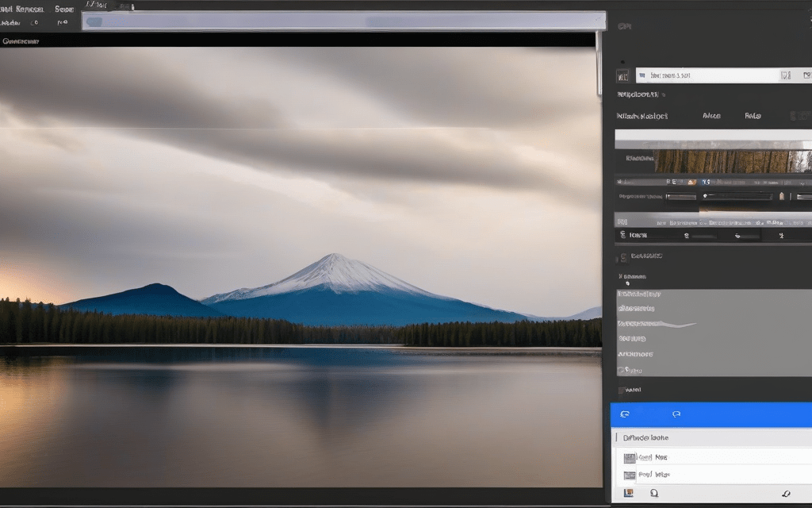Click the pen-like icon at the panel's bottom-right
The width and height of the screenshot is (812, 508).
tap(787, 494)
